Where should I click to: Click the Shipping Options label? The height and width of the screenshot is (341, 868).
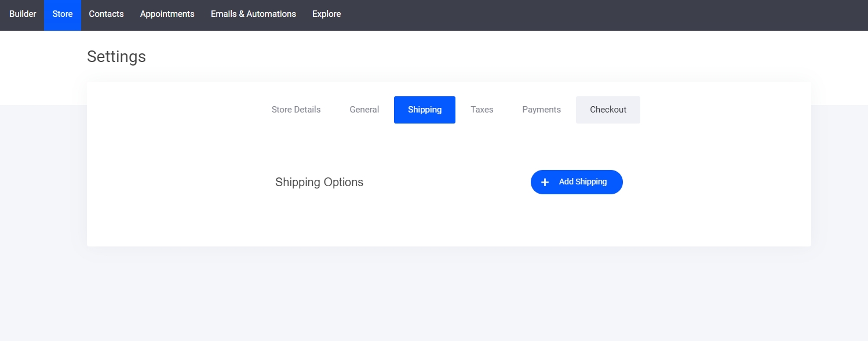point(319,182)
